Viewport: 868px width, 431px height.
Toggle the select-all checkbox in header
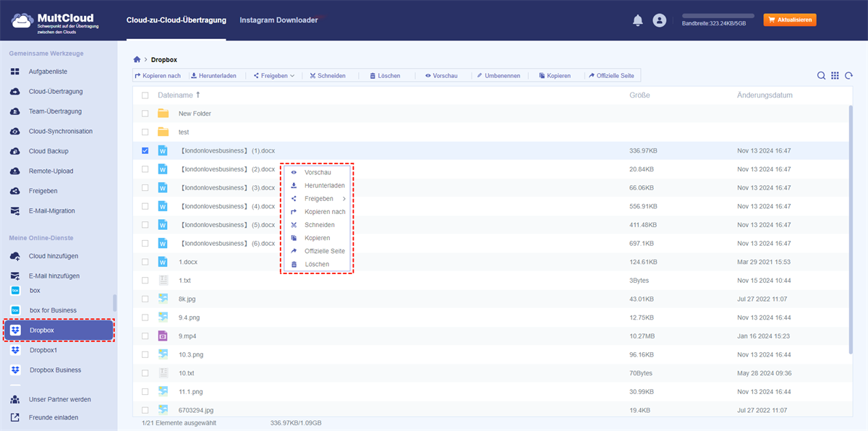tap(145, 95)
